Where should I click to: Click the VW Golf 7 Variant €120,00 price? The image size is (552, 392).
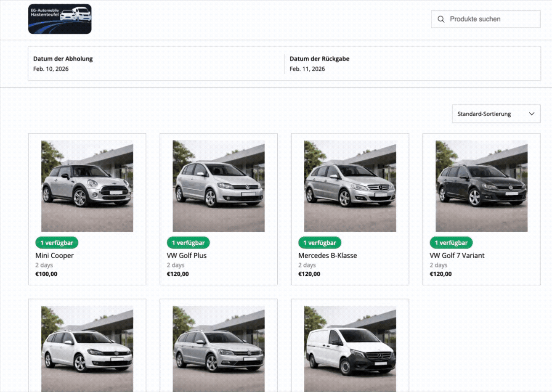coord(441,274)
